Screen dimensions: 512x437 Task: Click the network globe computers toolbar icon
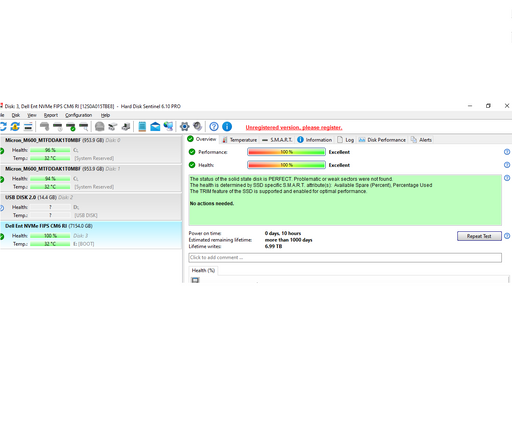tap(168, 127)
